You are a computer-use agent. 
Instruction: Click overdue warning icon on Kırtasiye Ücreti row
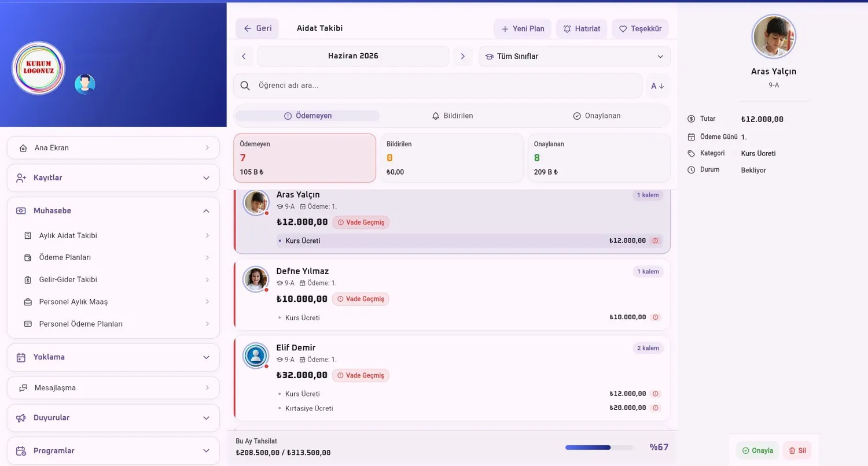656,408
